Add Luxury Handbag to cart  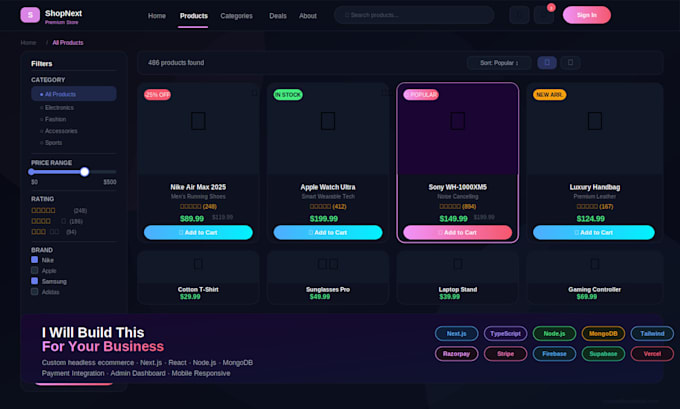point(594,232)
